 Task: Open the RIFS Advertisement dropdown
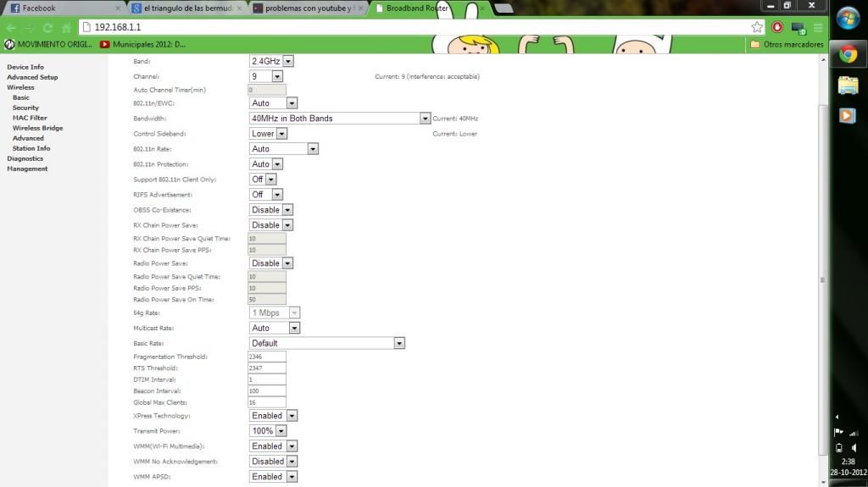click(x=265, y=195)
